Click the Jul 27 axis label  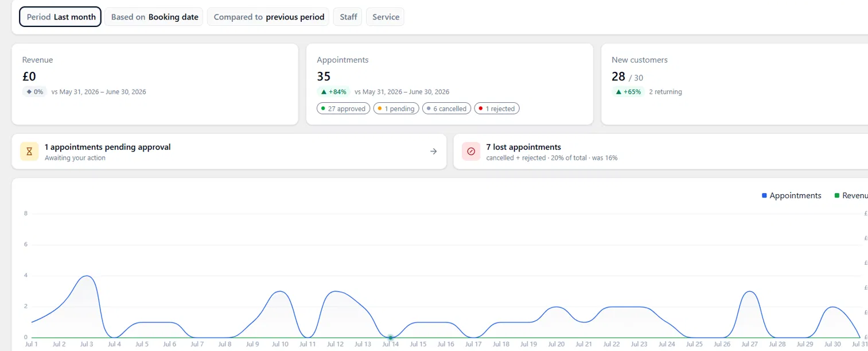point(750,345)
